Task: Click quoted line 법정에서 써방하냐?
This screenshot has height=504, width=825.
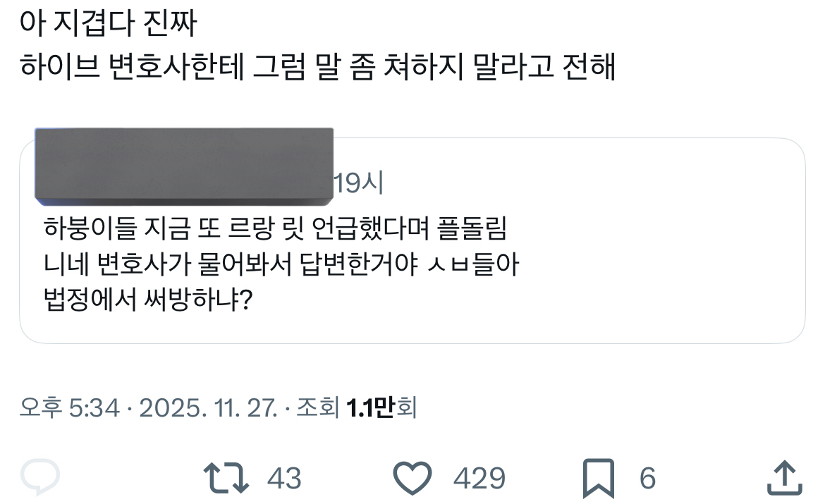Action: [x=148, y=302]
